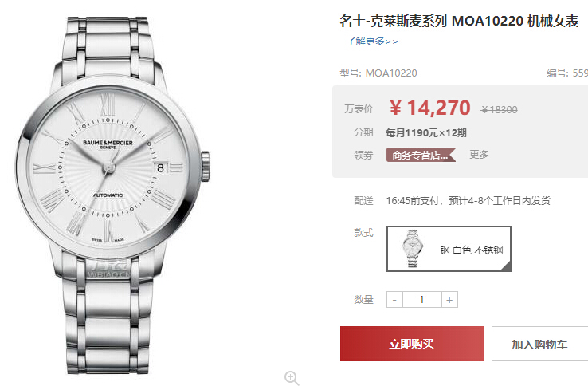Select the 钢 白色 不锈钢 style option
588x386 pixels.
click(x=449, y=249)
